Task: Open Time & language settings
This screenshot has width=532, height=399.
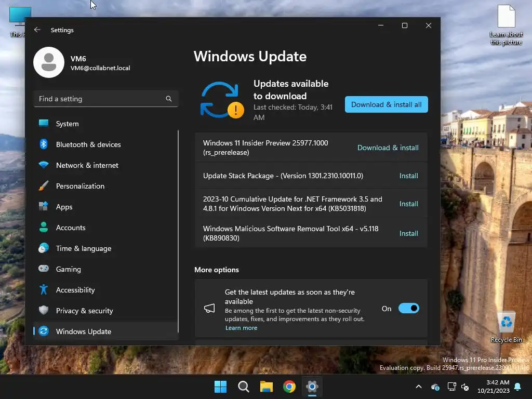Action: (105, 248)
